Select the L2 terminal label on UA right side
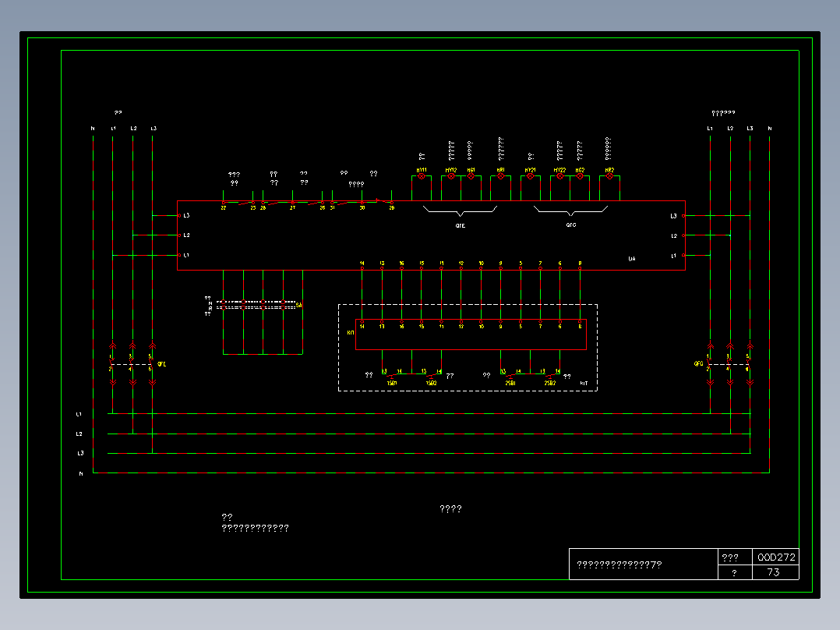 pyautogui.click(x=674, y=236)
